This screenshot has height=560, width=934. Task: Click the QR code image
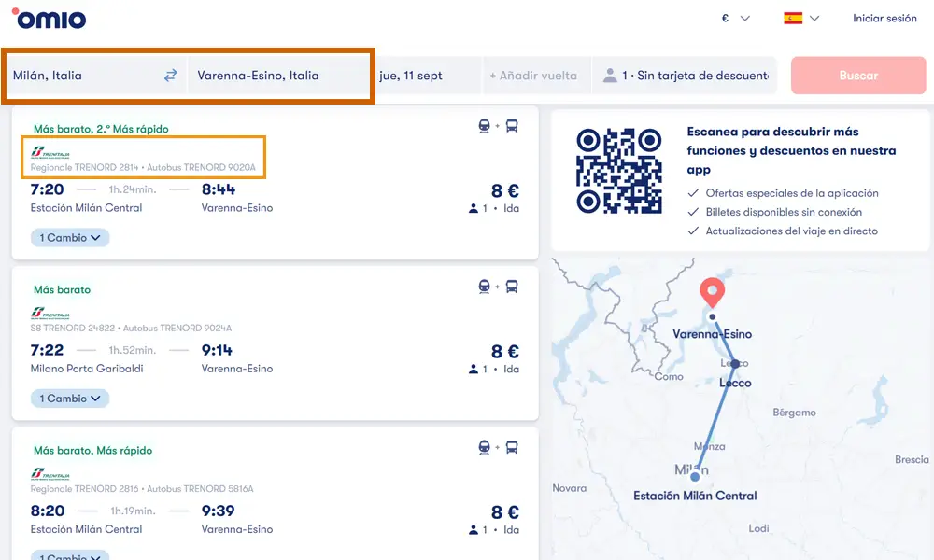[619, 171]
